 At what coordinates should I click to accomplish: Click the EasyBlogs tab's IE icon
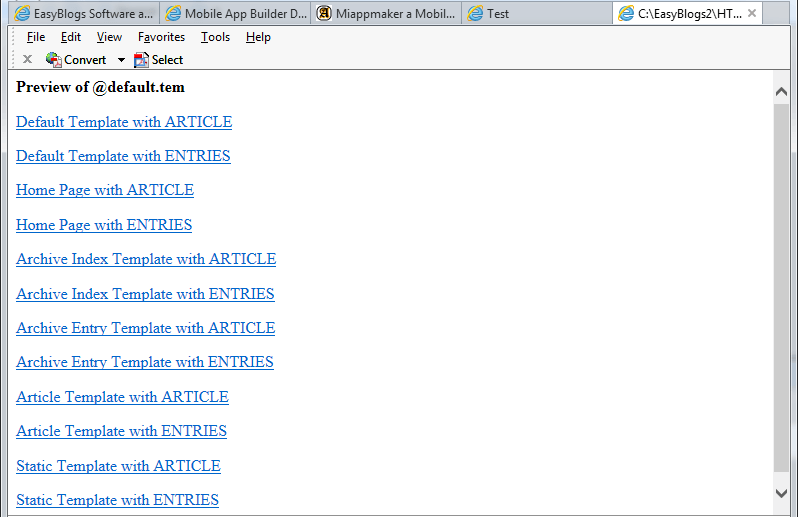tap(22, 14)
